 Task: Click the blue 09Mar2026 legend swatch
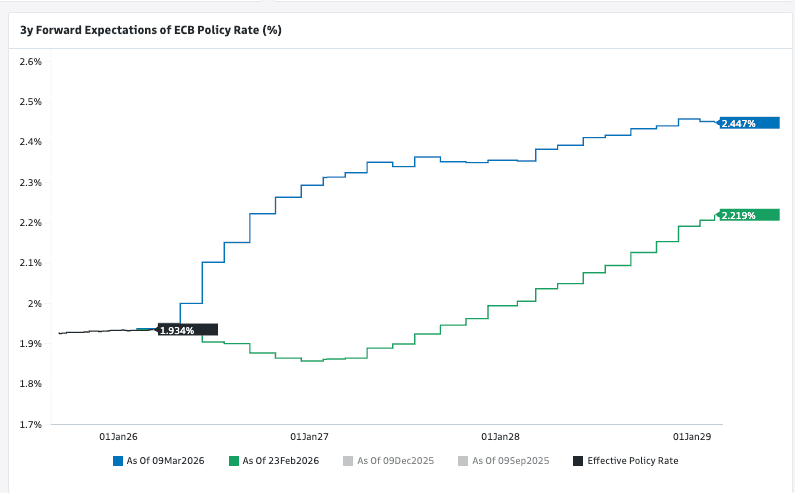click(x=118, y=461)
